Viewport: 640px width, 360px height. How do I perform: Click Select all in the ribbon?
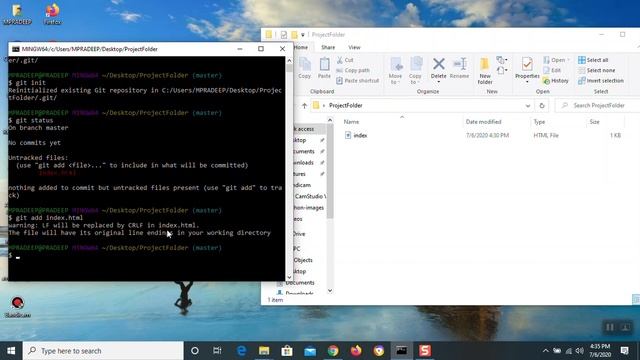[593, 60]
